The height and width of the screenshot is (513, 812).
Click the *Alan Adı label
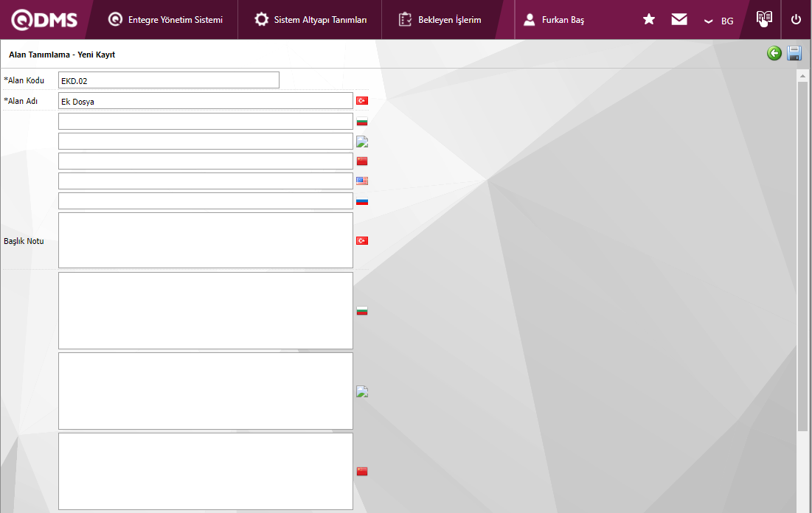tap(21, 101)
